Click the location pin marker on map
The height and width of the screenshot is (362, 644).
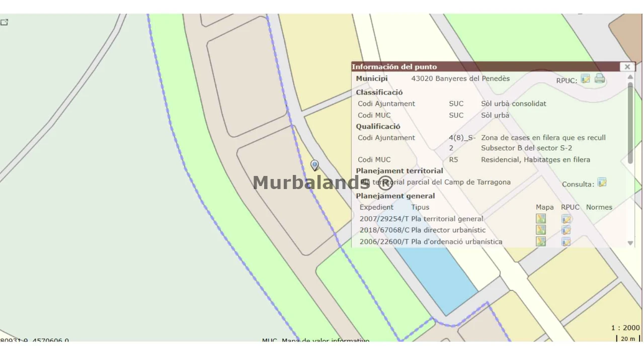pos(314,165)
